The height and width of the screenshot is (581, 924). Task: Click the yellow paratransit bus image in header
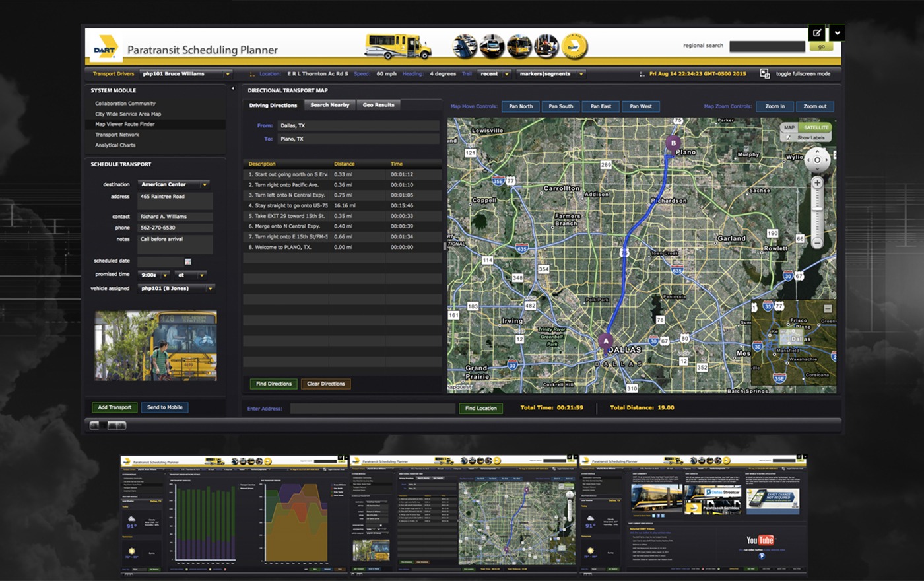(398, 46)
